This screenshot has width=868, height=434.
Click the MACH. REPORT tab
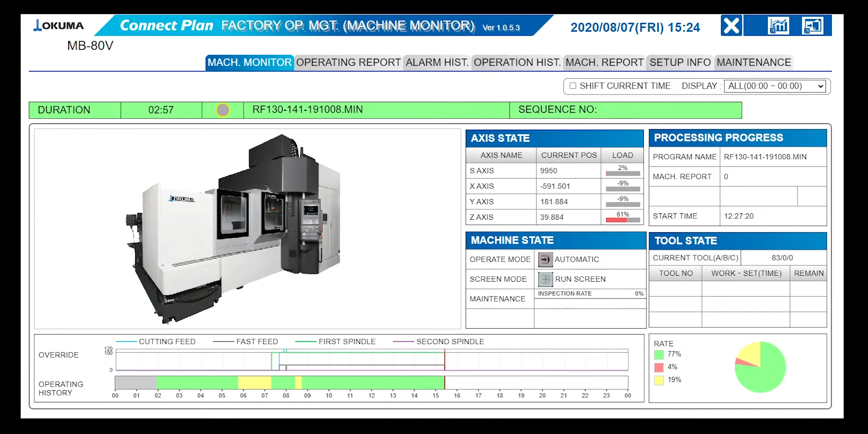604,62
